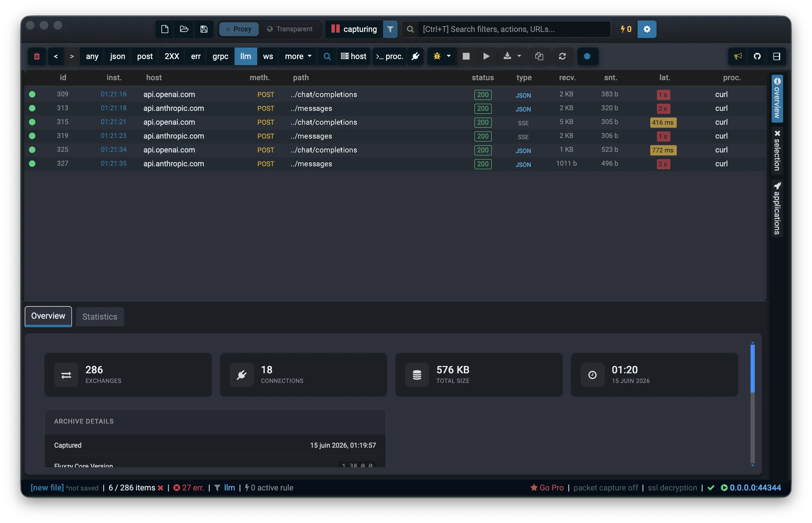Enable the any filter

click(92, 56)
